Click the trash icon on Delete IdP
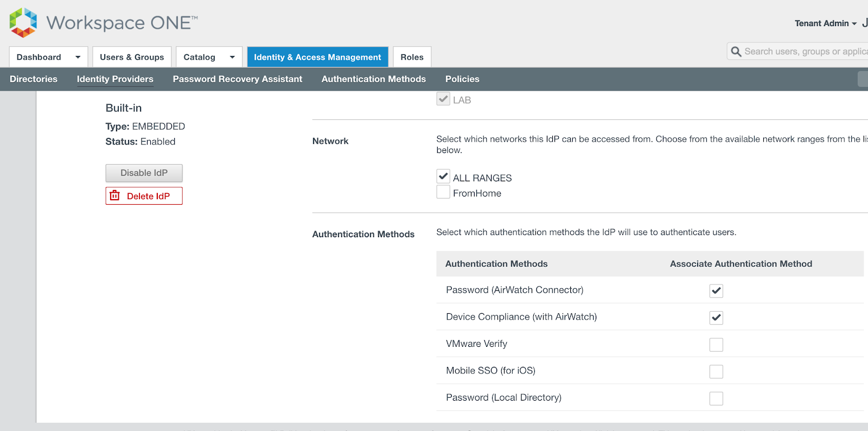The image size is (868, 431). [x=115, y=195]
